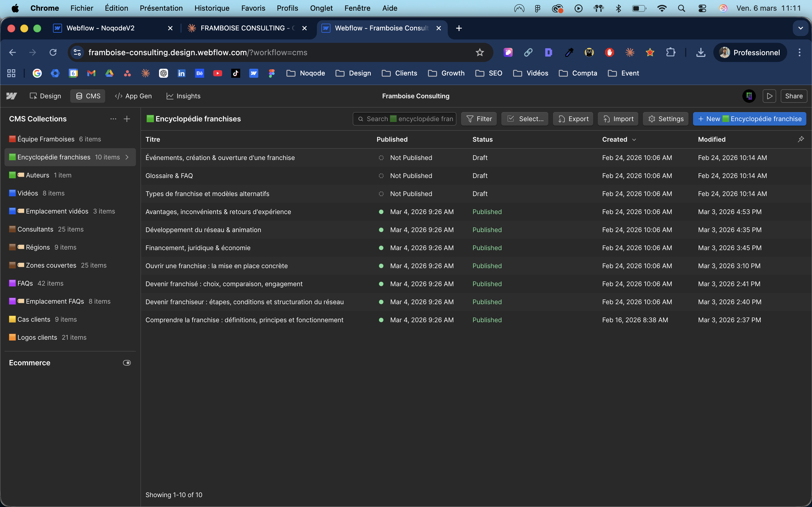The height and width of the screenshot is (507, 812).
Task: Pin the Modified column header
Action: [x=801, y=139]
